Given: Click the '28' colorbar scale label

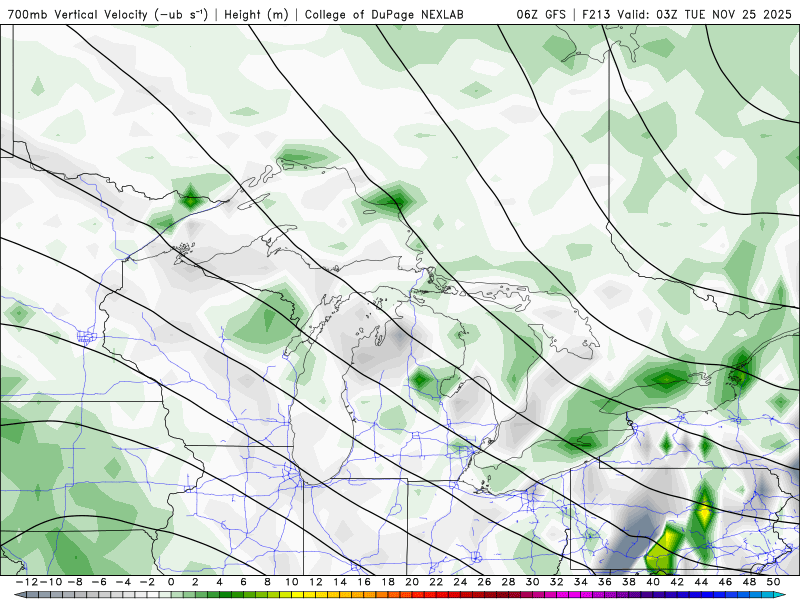Looking at the screenshot, I should (508, 582).
